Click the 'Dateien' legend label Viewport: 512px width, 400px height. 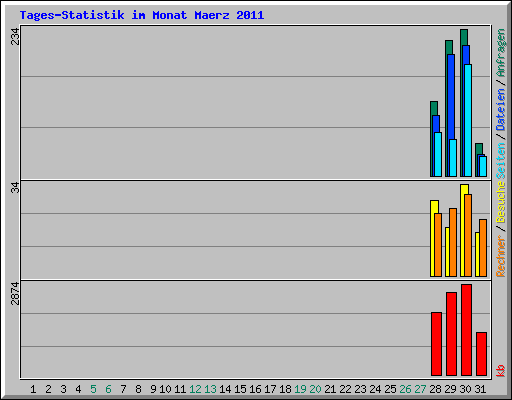coord(501,110)
